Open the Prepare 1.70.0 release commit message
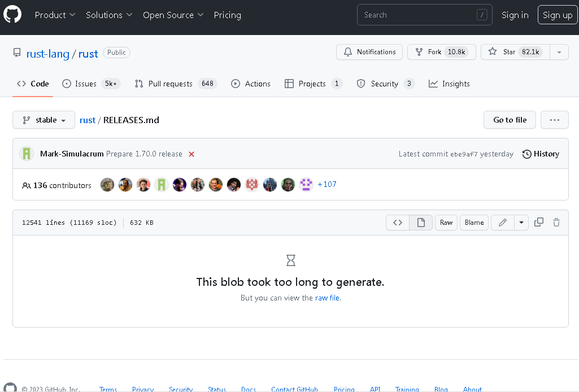Screen dimensions: 579x392 (144, 154)
